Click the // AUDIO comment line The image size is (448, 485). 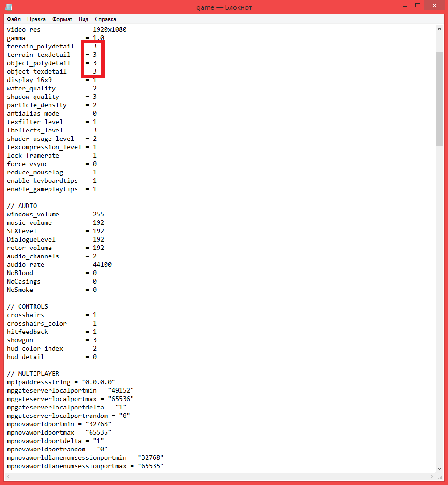[22, 206]
